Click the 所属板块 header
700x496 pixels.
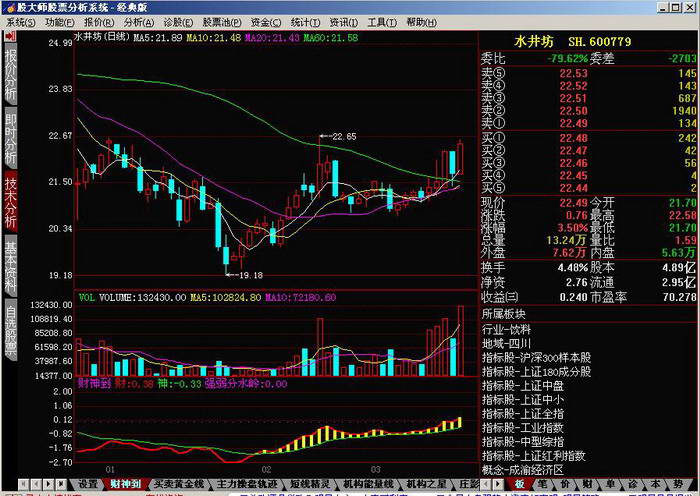pyautogui.click(x=503, y=314)
